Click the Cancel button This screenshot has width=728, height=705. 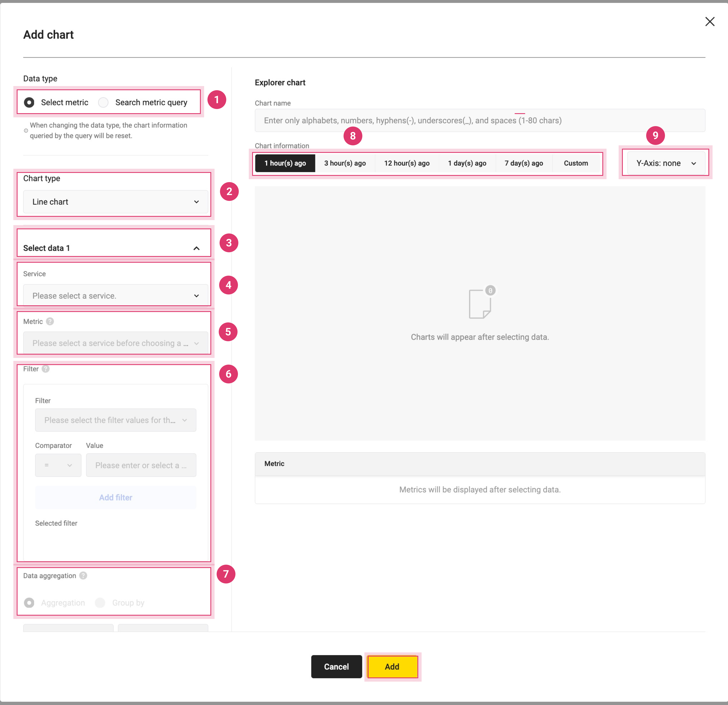point(336,667)
